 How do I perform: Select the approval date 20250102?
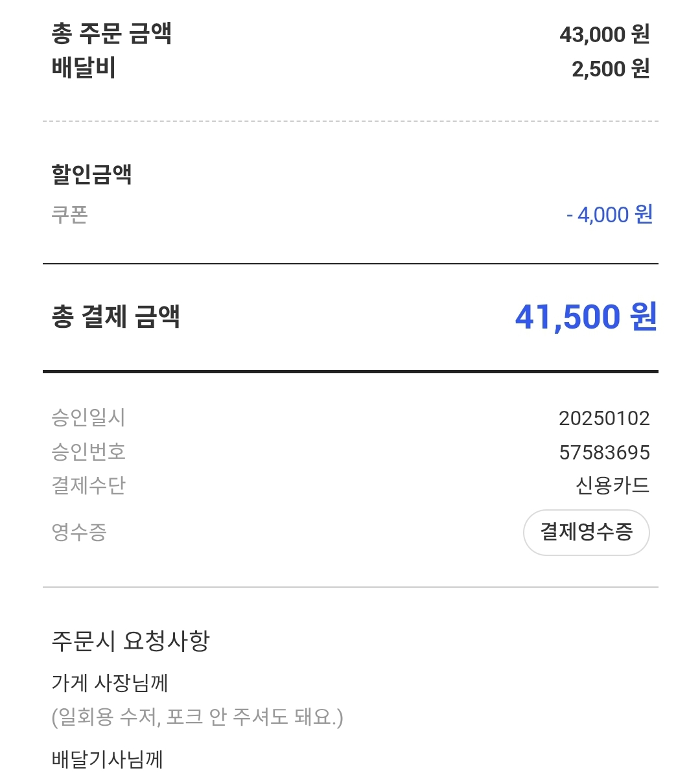[x=604, y=418]
